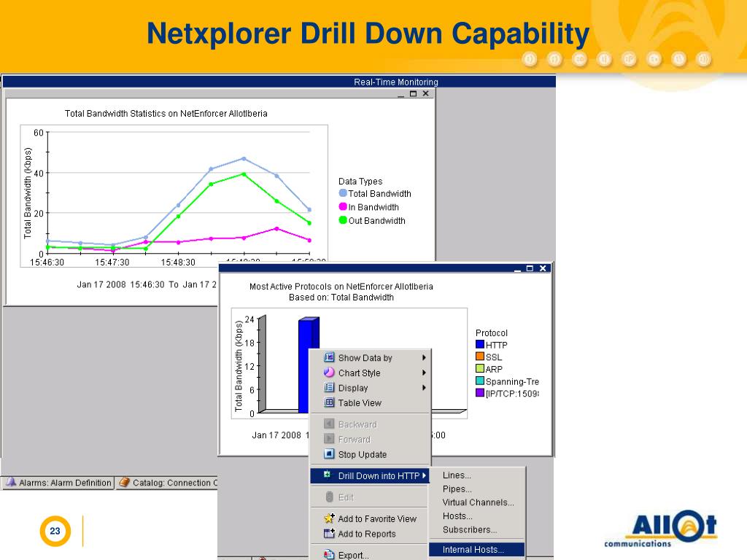Click the Add to Favorite View star icon

pos(329,518)
